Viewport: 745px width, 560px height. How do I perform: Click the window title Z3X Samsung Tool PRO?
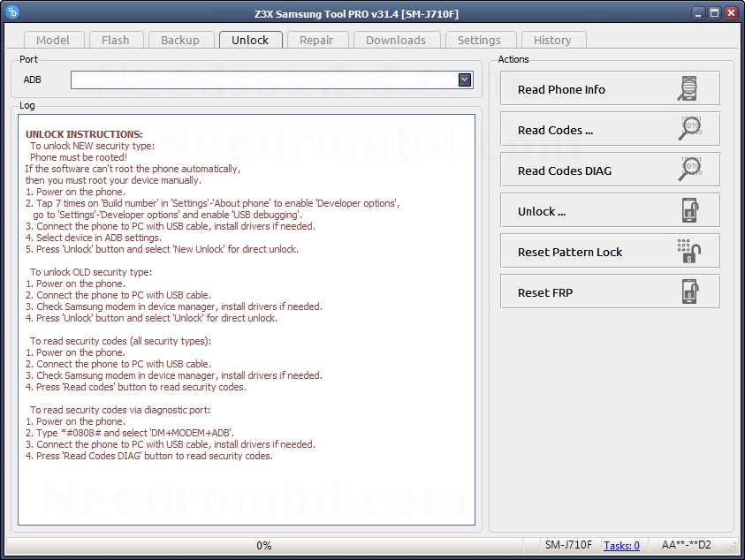click(356, 14)
